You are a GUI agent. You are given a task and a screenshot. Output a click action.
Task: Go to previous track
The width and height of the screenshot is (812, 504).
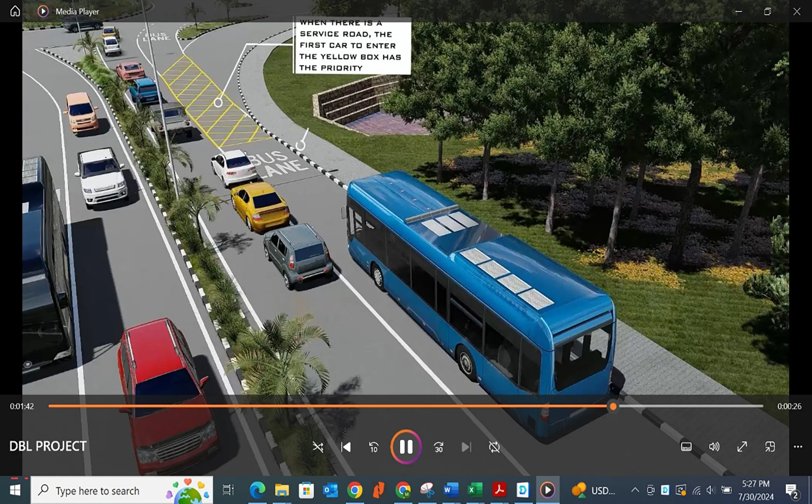[346, 447]
